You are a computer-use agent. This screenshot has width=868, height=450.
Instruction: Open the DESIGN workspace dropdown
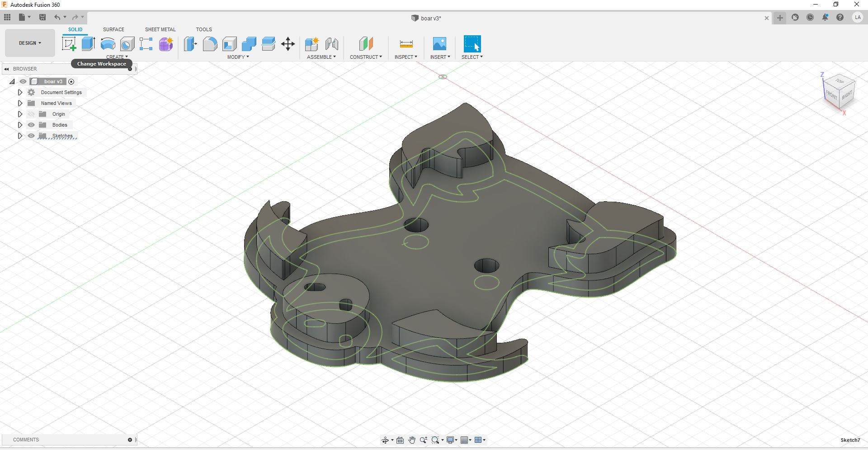pos(30,43)
